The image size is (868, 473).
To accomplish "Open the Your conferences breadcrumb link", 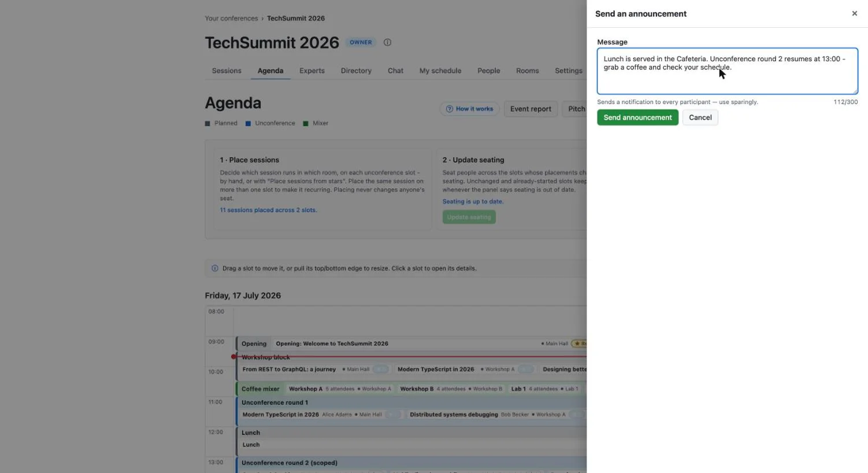I will (x=231, y=19).
